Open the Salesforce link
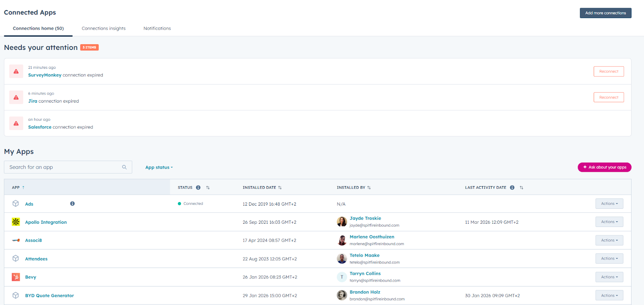 coord(40,127)
